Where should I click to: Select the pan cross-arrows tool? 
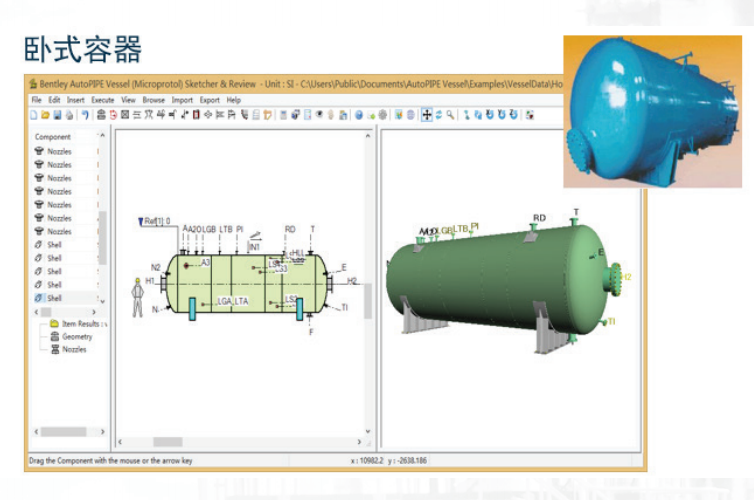tap(427, 115)
